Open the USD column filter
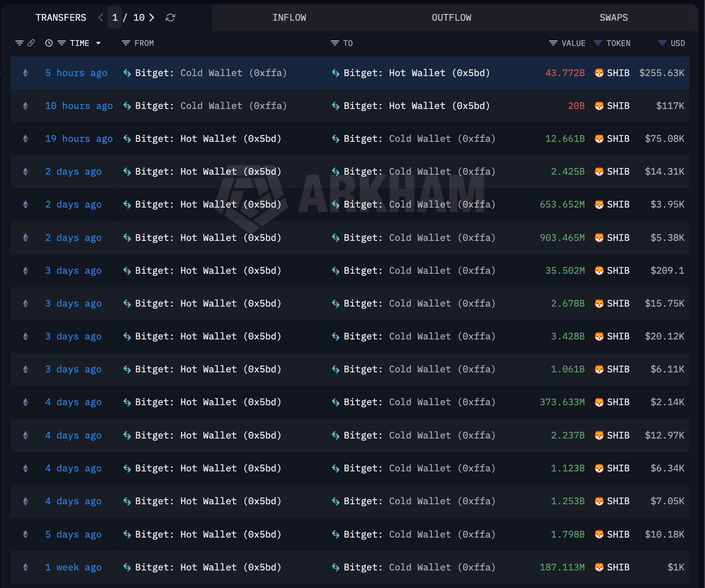This screenshot has height=588, width=705. [662, 43]
